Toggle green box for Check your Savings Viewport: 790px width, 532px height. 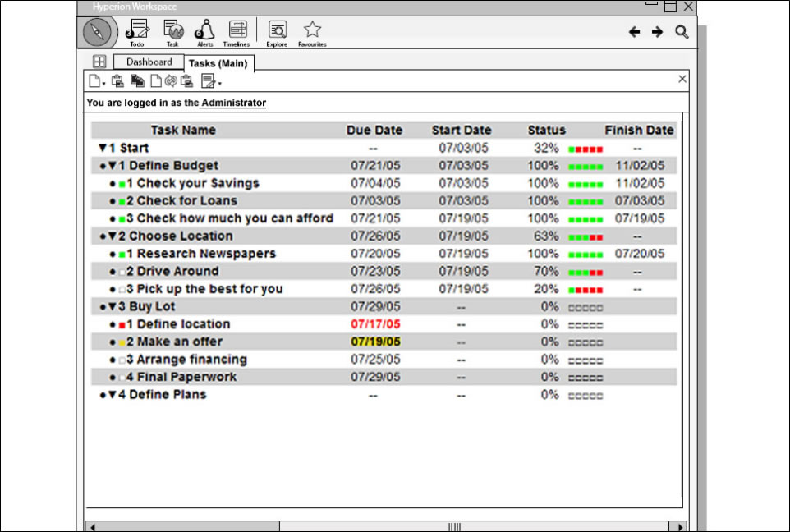pyautogui.click(x=122, y=185)
